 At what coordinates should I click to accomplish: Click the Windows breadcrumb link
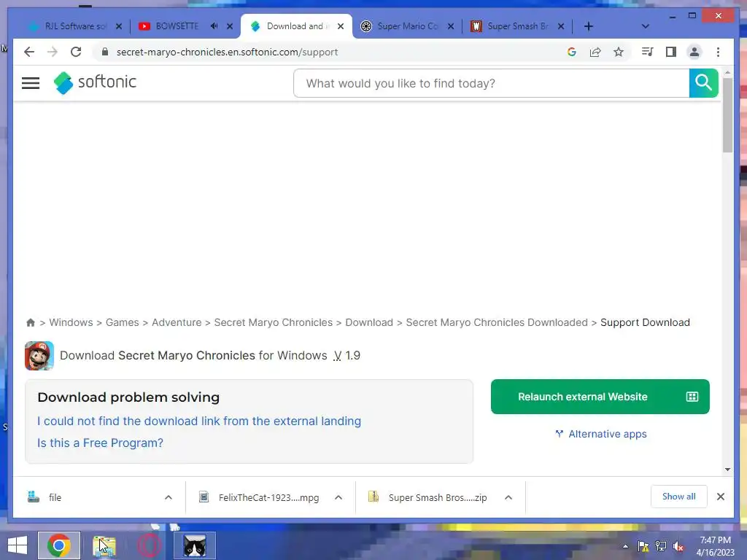tap(71, 322)
